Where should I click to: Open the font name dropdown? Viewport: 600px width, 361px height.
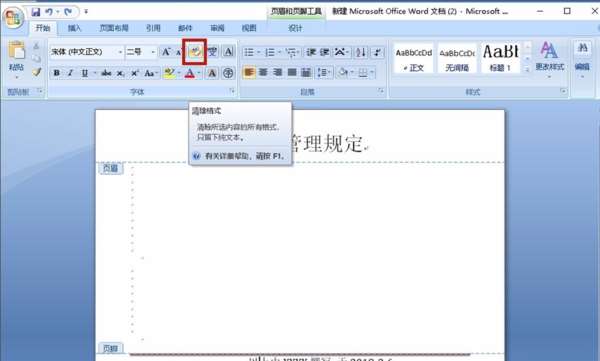120,52
